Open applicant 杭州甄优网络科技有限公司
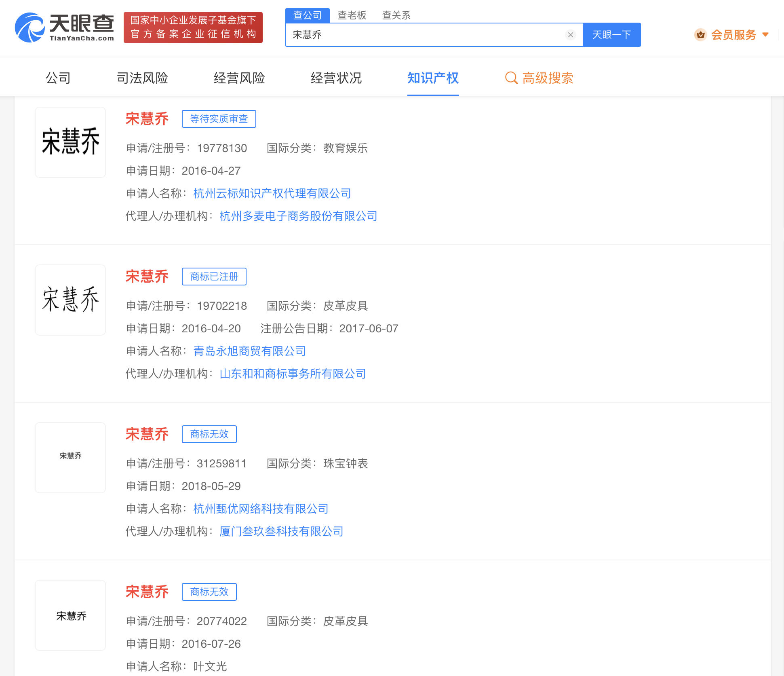This screenshot has width=784, height=676. click(261, 509)
